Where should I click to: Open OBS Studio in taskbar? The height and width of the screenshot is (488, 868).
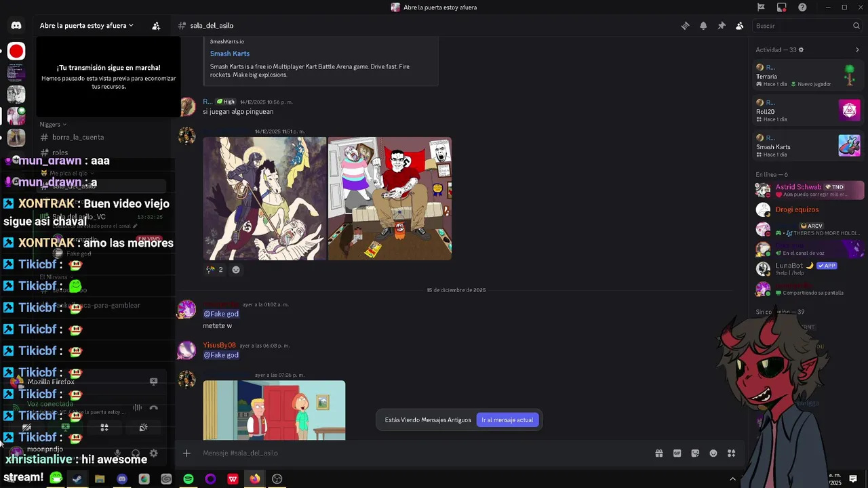[277, 479]
